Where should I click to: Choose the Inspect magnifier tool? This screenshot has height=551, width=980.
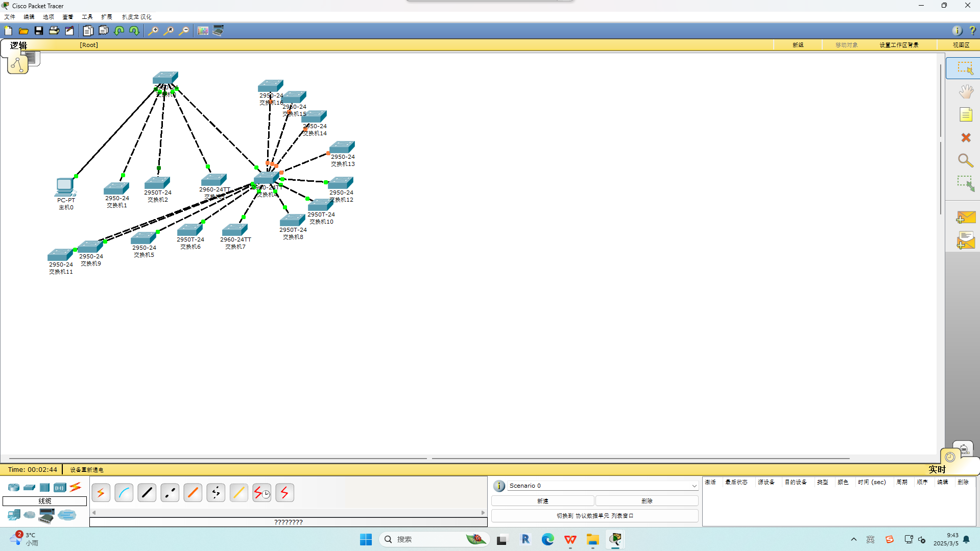click(965, 160)
